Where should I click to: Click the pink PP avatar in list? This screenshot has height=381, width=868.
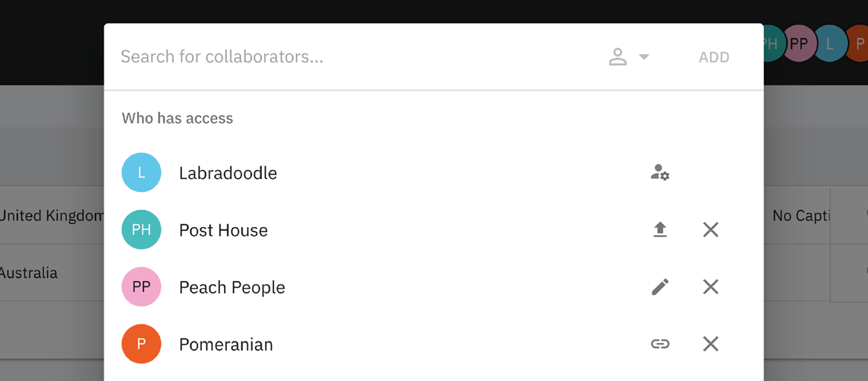142,287
